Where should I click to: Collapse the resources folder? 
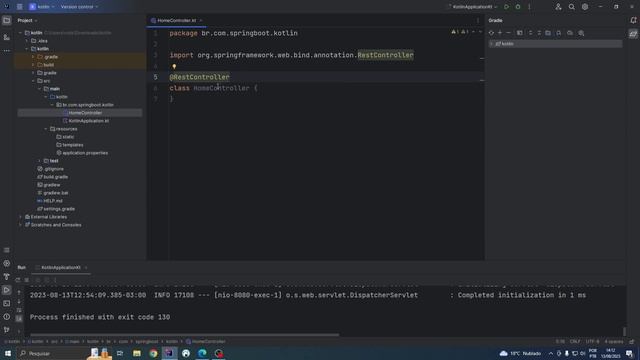46,129
